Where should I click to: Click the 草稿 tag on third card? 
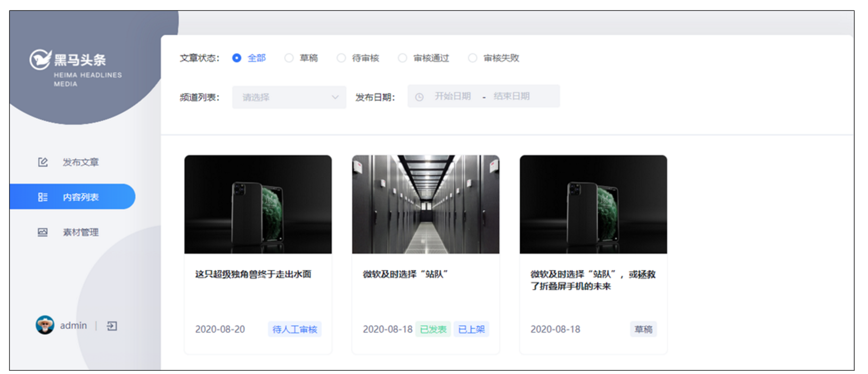[x=643, y=329]
